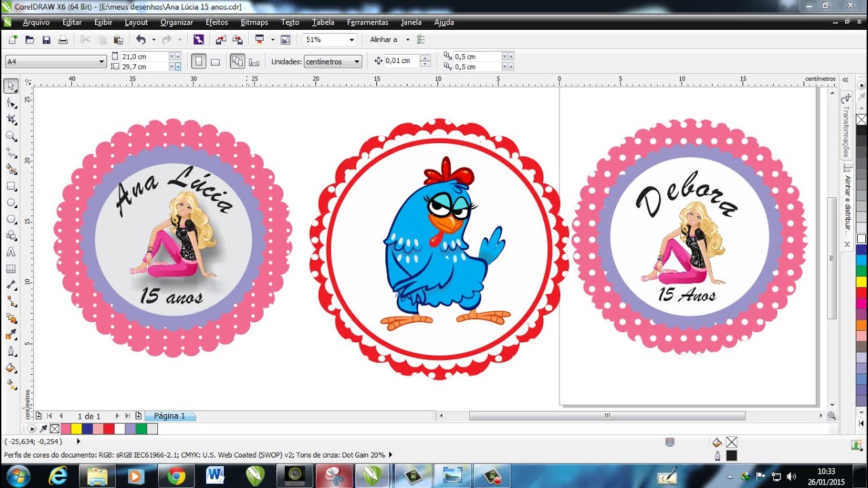Switch to the Página 1 tab

click(x=170, y=416)
